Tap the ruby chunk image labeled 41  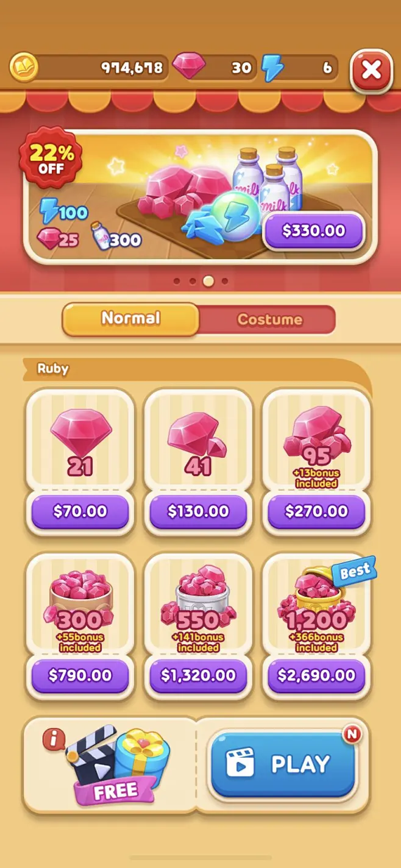(x=197, y=435)
